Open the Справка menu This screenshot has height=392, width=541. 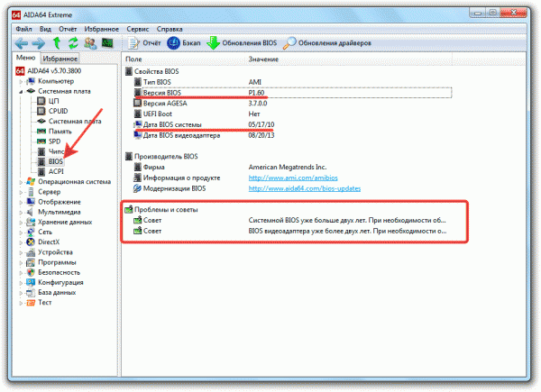tap(170, 29)
